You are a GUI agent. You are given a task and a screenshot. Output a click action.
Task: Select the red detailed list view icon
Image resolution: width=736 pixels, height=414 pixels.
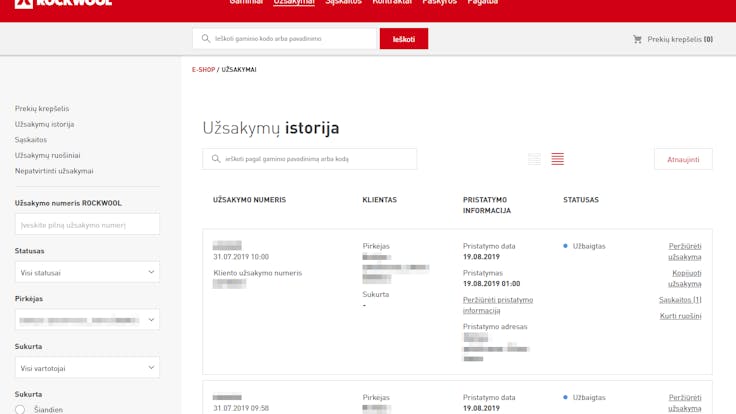[558, 159]
